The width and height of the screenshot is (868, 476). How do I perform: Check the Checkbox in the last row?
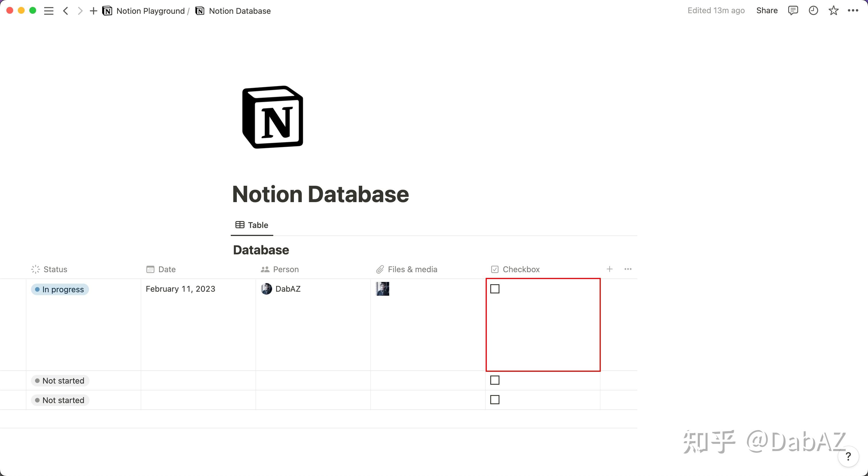(495, 399)
